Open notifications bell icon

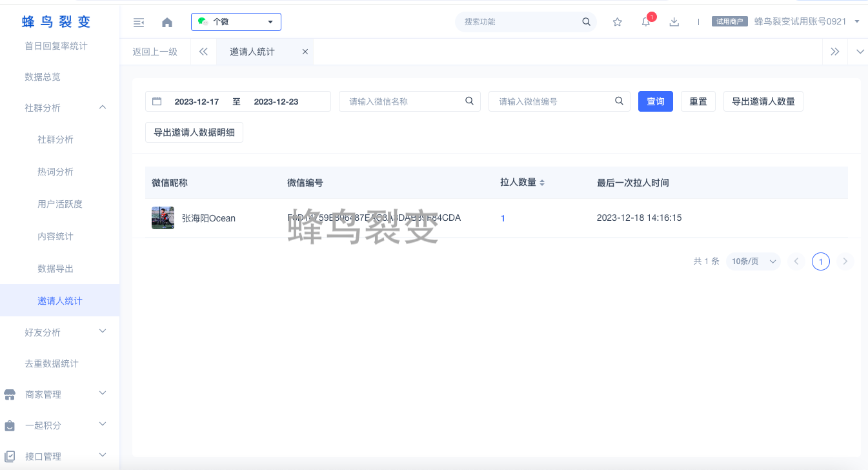646,22
